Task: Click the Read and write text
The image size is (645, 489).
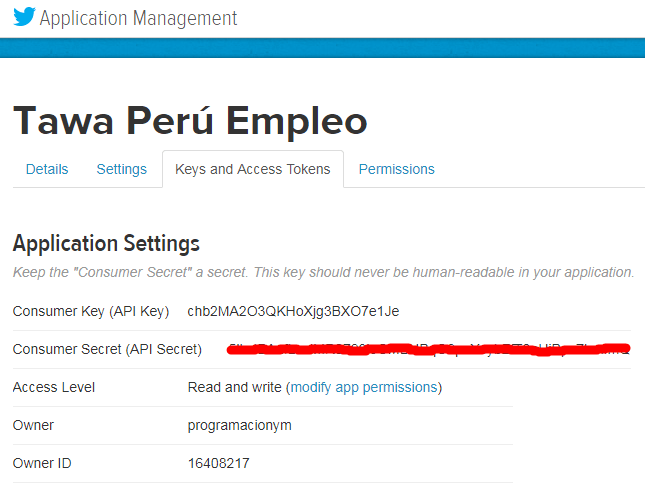Action: pyautogui.click(x=234, y=387)
